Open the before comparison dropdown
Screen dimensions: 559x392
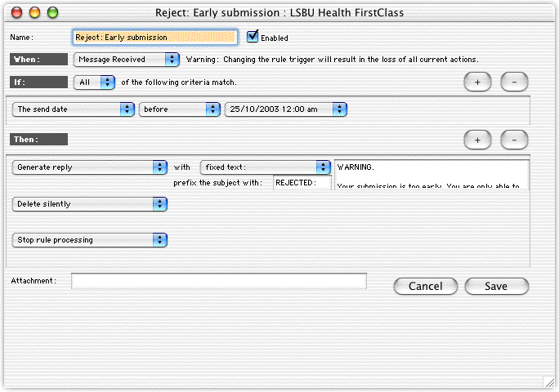[x=179, y=109]
